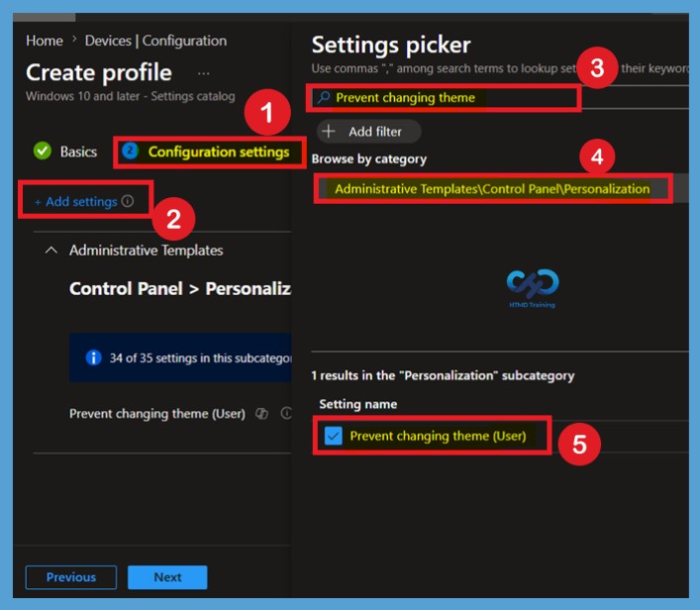Viewport: 700px width, 610px height.
Task: Open the Configuration settings step
Action: 219,152
